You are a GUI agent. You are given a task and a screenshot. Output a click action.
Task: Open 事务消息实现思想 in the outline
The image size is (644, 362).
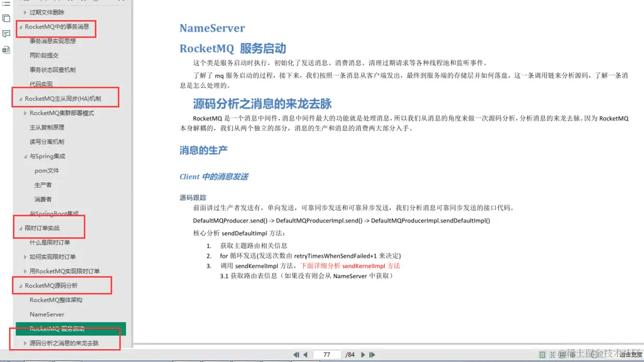click(52, 41)
